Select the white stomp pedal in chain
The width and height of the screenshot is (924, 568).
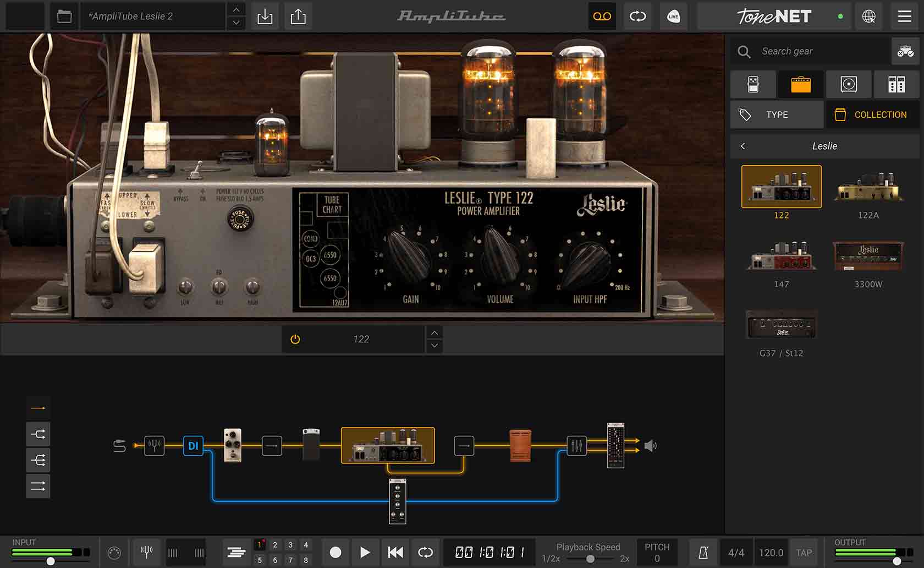point(233,445)
